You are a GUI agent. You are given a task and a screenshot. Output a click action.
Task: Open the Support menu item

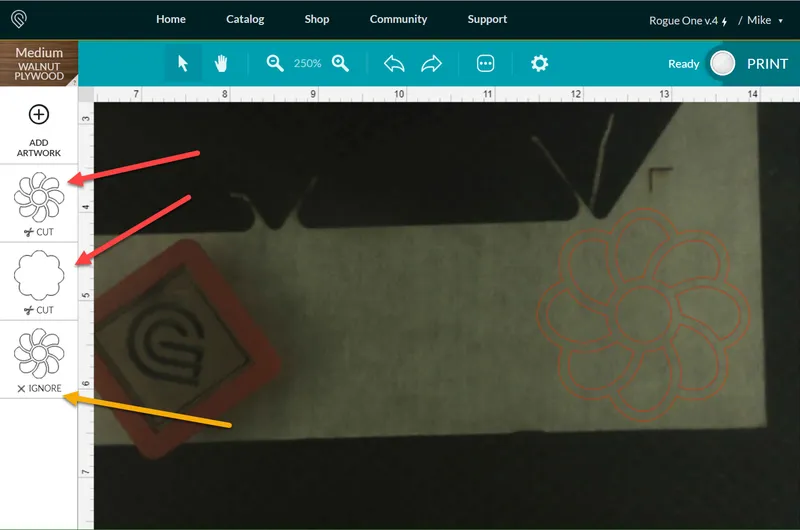tap(487, 19)
